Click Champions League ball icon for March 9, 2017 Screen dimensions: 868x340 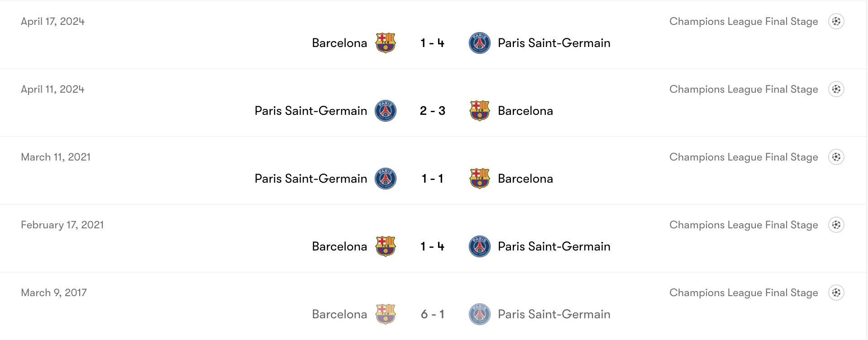836,293
